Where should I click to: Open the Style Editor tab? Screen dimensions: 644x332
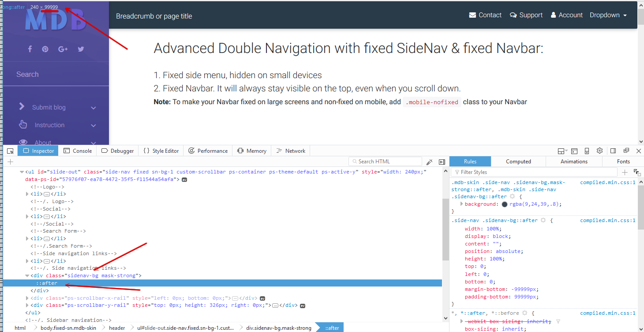click(x=161, y=151)
